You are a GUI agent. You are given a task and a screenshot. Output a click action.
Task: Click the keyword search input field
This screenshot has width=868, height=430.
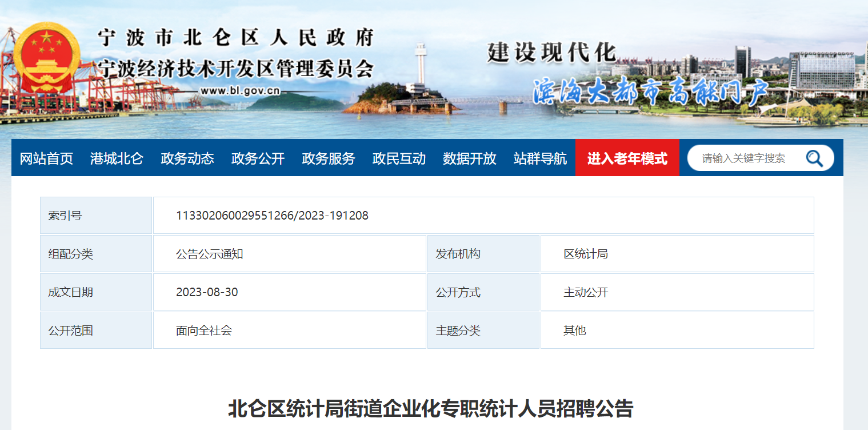(x=744, y=158)
